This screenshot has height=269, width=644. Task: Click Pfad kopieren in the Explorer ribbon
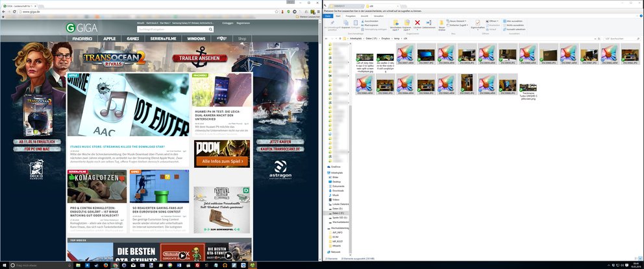pyautogui.click(x=369, y=25)
